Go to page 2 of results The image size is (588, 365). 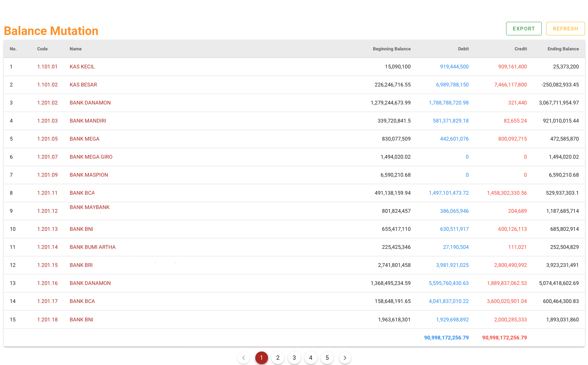click(278, 358)
